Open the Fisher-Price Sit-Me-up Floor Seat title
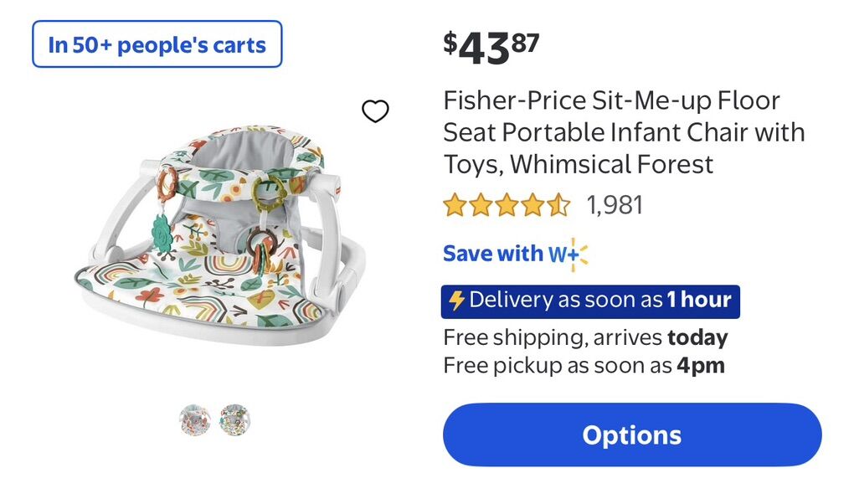Screen dimensions: 854x504 click(x=624, y=132)
